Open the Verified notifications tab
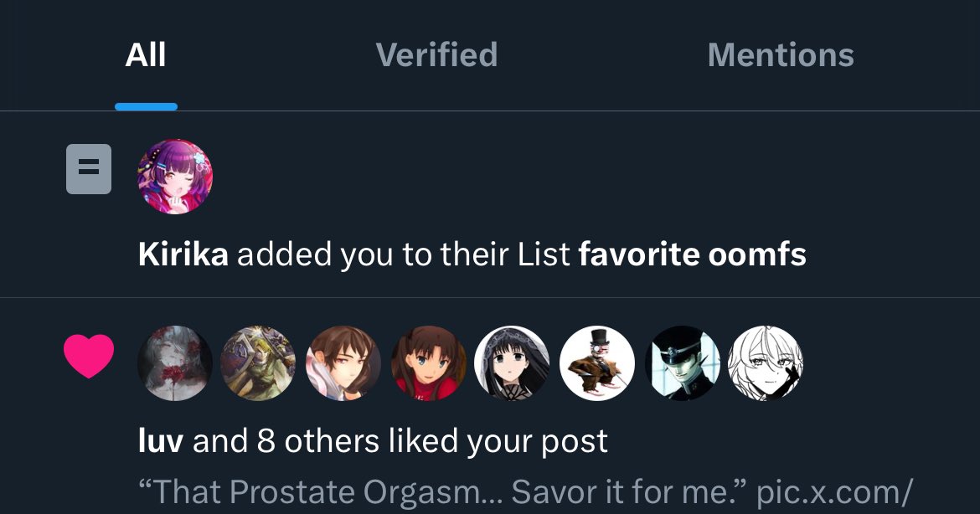The height and width of the screenshot is (514, 980). [x=437, y=55]
